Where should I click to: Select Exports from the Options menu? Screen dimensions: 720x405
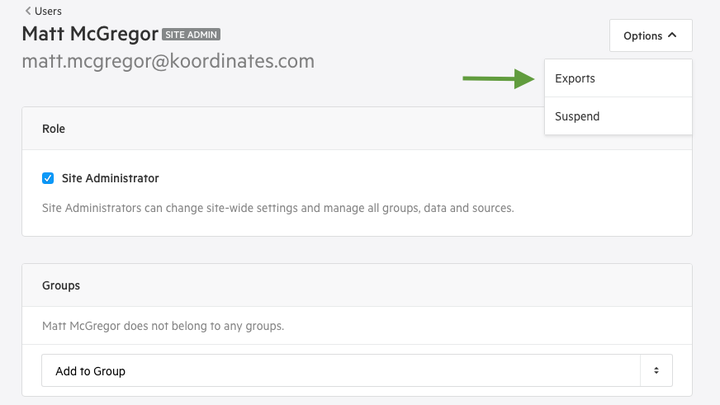coord(618,78)
